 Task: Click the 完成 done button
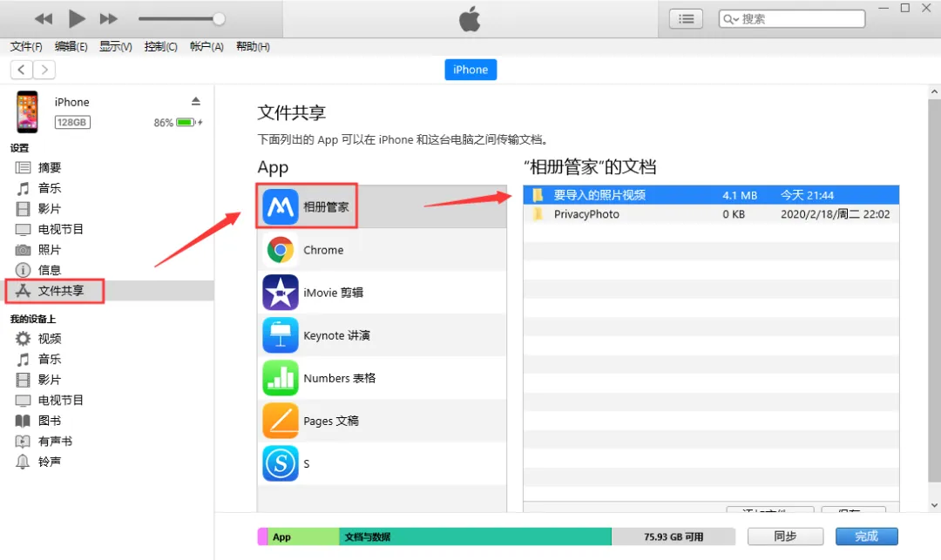[866, 536]
